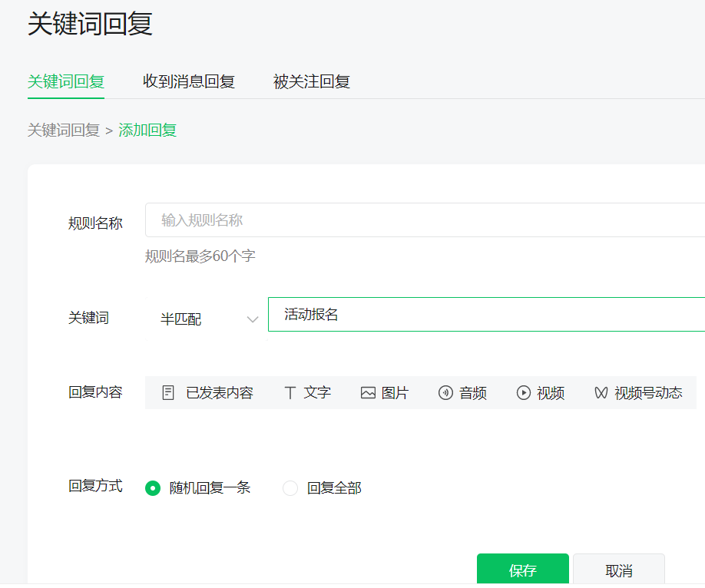Click the 取消 cancel button
The height and width of the screenshot is (588, 705).
coord(619,570)
